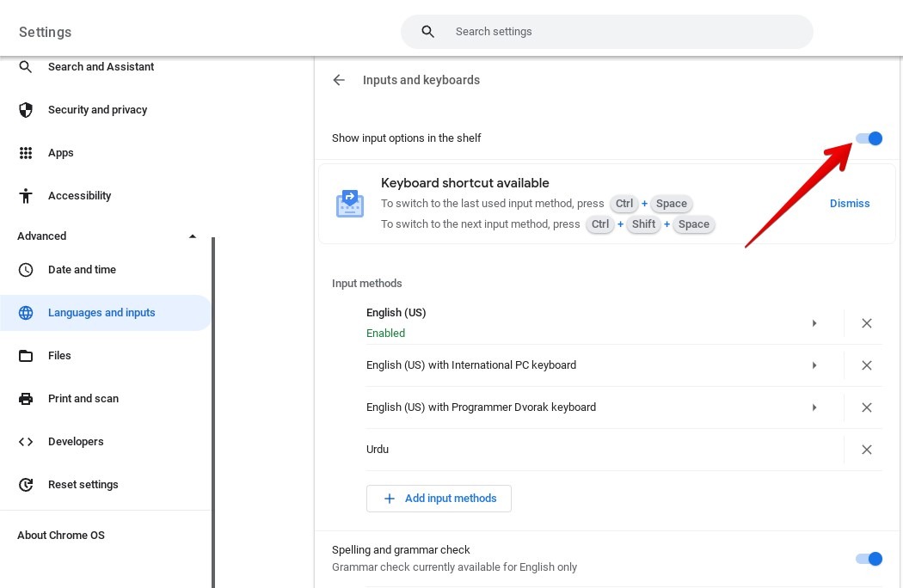Image resolution: width=903 pixels, height=588 pixels.
Task: Select Search and Assistant in sidebar
Action: pyautogui.click(x=101, y=66)
